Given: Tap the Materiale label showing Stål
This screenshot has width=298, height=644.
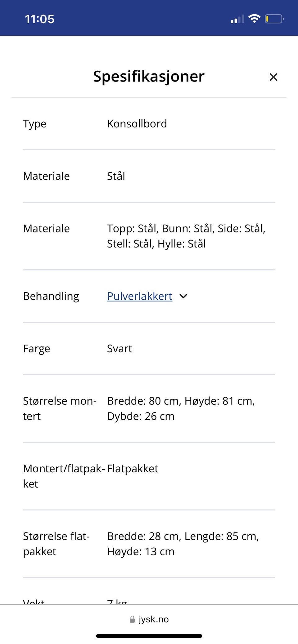Looking at the screenshot, I should pos(46,176).
